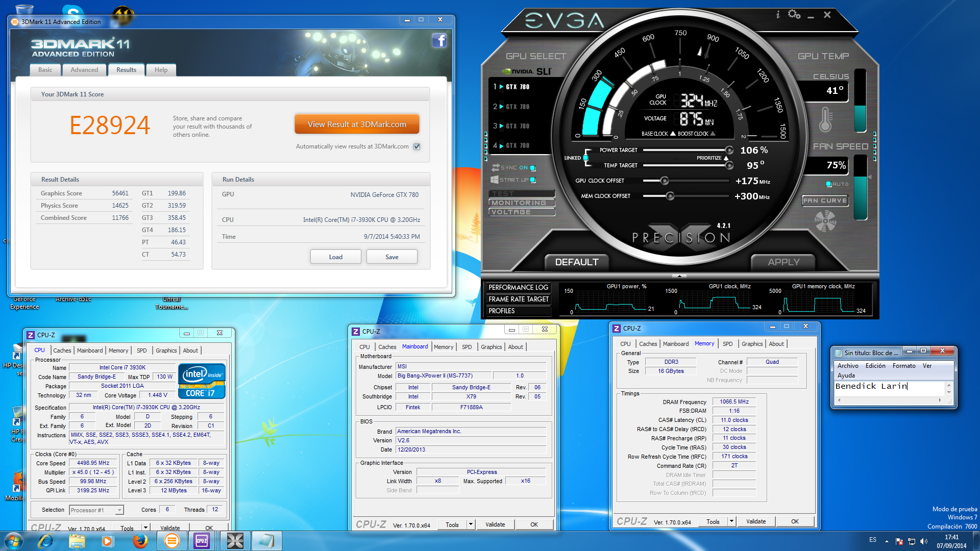Screen dimensions: 980x551
Task: Open the FAN CURVE button
Action: pos(825,201)
